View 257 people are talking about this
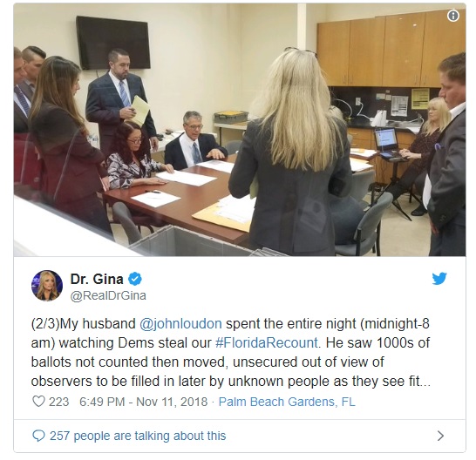This screenshot has height=460, width=476. [x=138, y=436]
